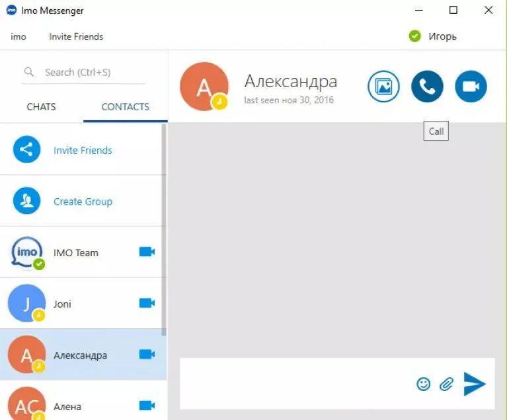507x420 pixels.
Task: Video call Александра from contact list
Action: [147, 355]
